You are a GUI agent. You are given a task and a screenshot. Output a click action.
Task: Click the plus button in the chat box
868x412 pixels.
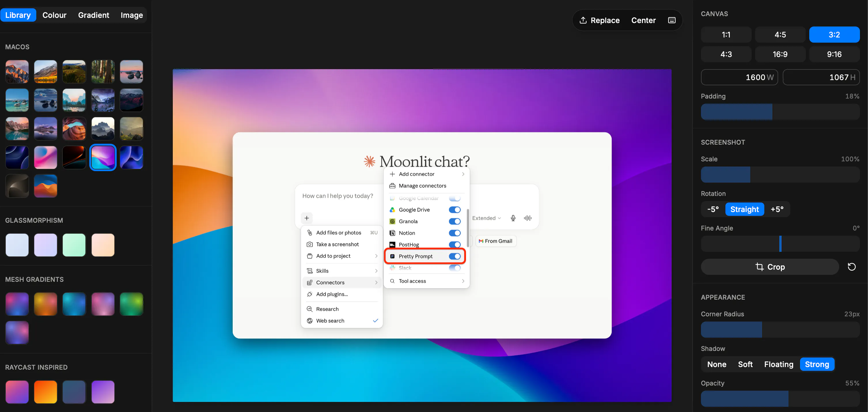click(307, 218)
